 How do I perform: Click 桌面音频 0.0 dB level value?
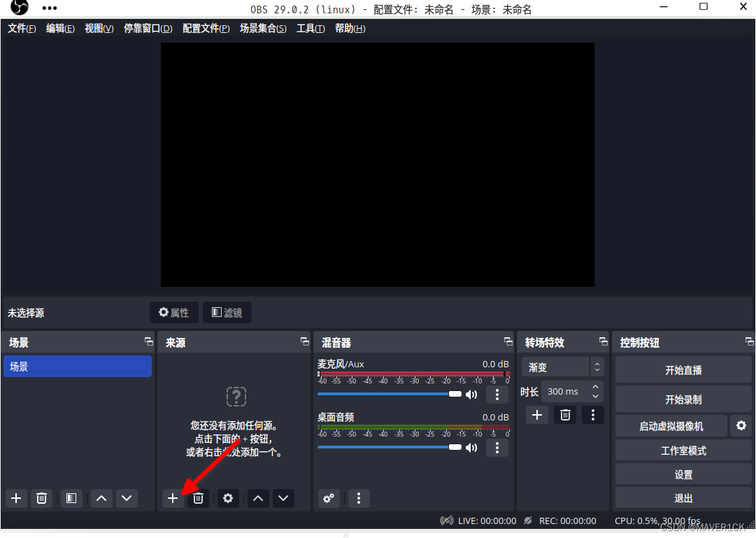(496, 418)
